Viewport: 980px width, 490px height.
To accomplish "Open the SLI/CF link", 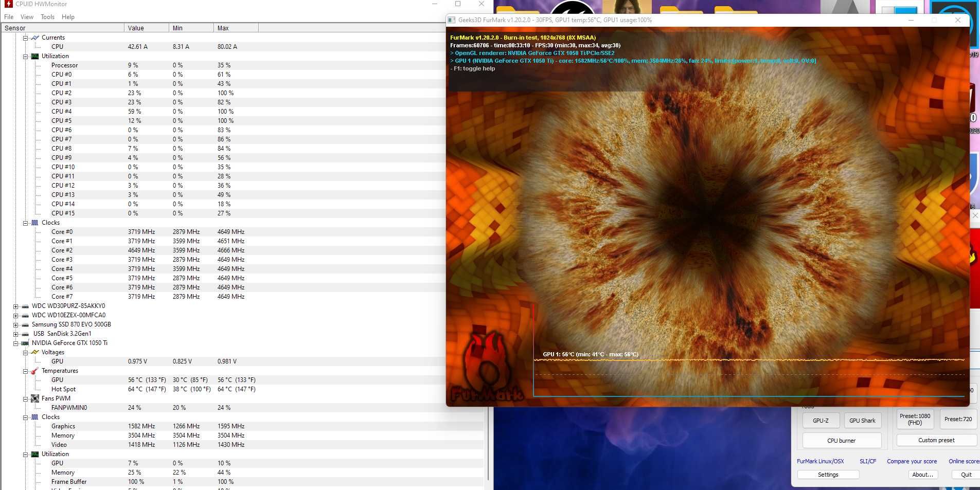I will pyautogui.click(x=868, y=461).
